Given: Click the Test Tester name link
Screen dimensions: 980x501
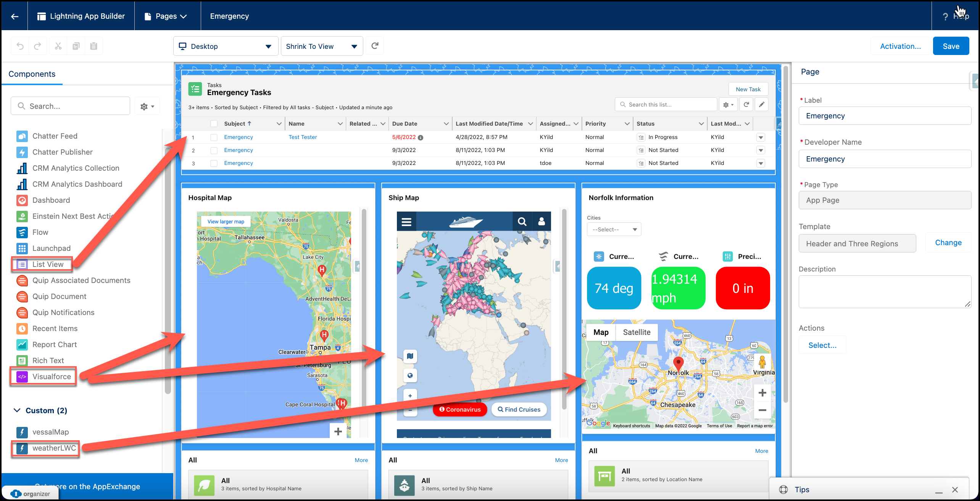Looking at the screenshot, I should pyautogui.click(x=303, y=137).
